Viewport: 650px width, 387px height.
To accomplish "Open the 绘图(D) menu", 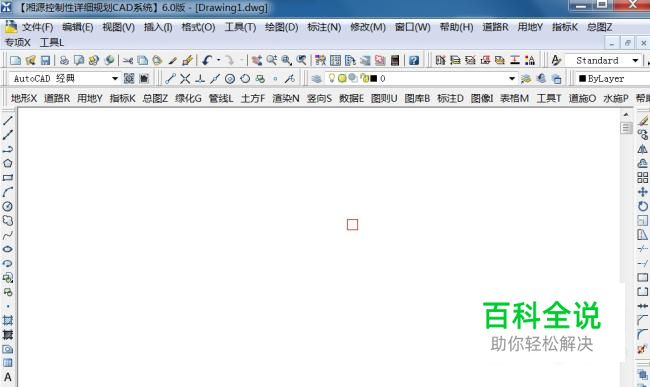I will (x=281, y=27).
